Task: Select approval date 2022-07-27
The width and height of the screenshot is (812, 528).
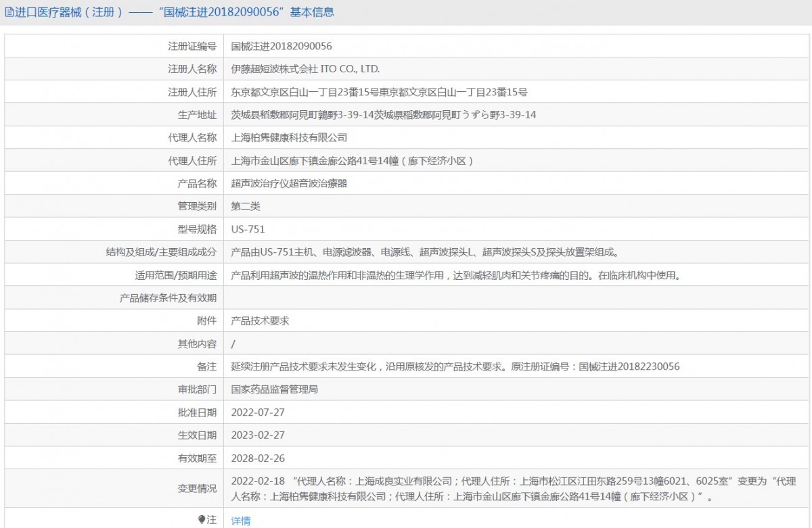Action: click(258, 412)
